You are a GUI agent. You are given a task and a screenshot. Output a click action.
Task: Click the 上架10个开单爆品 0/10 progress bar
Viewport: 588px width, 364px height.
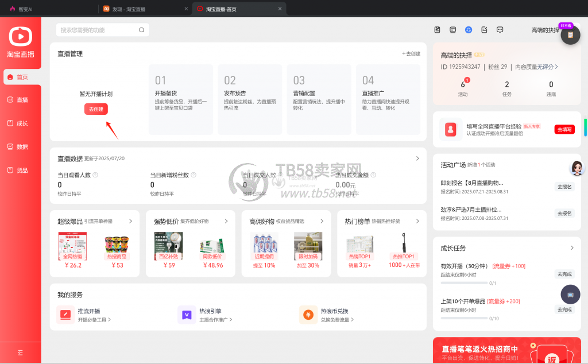(x=464, y=318)
